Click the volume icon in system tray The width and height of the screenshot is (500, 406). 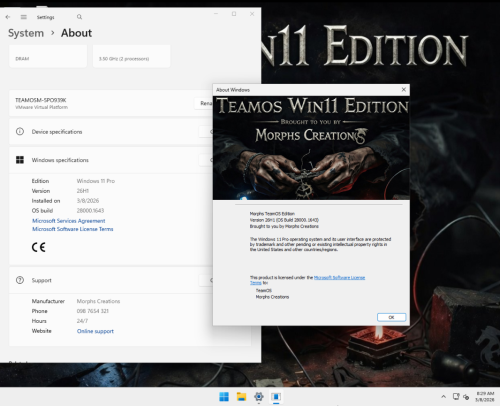click(x=466, y=397)
